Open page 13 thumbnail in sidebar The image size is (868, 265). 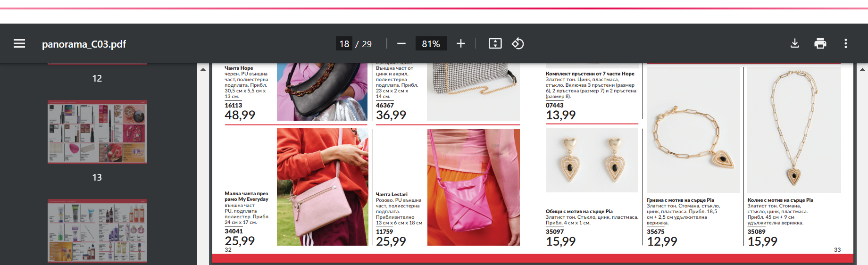[97, 132]
